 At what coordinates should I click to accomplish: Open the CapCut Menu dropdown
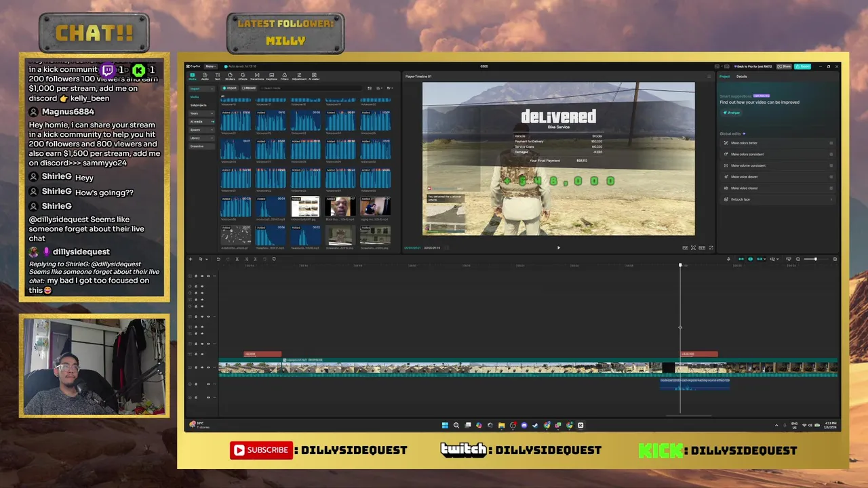pos(211,66)
